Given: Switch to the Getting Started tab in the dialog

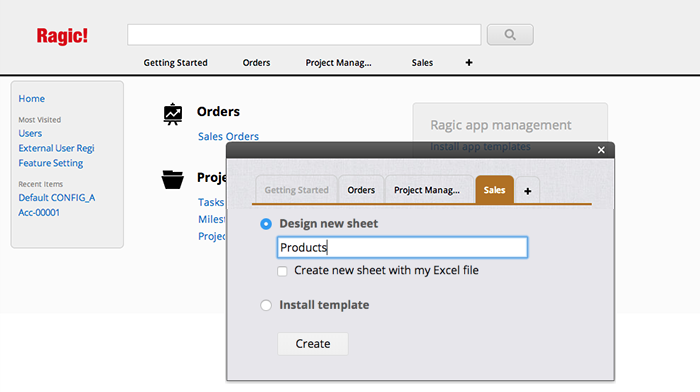Looking at the screenshot, I should pyautogui.click(x=296, y=190).
